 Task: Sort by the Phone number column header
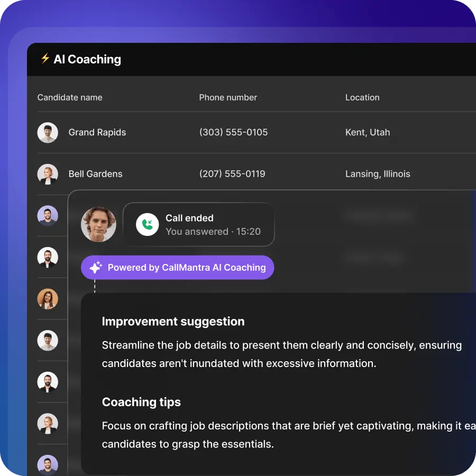pos(228,97)
